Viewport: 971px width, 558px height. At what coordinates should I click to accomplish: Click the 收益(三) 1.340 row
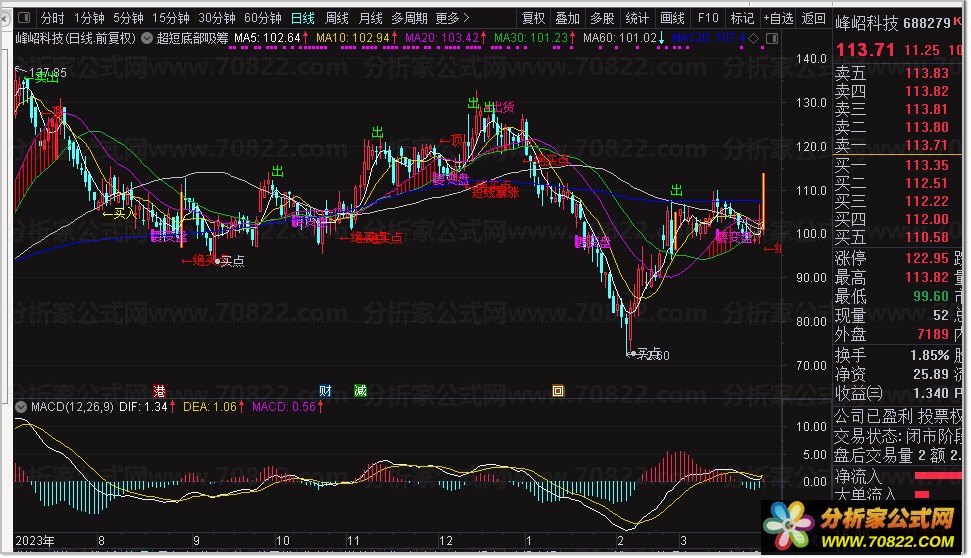pyautogui.click(x=892, y=393)
